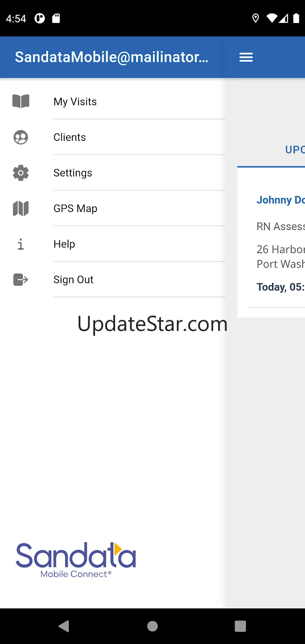
Task: Switch to the Upcoming tab behind drawer
Action: tap(295, 150)
